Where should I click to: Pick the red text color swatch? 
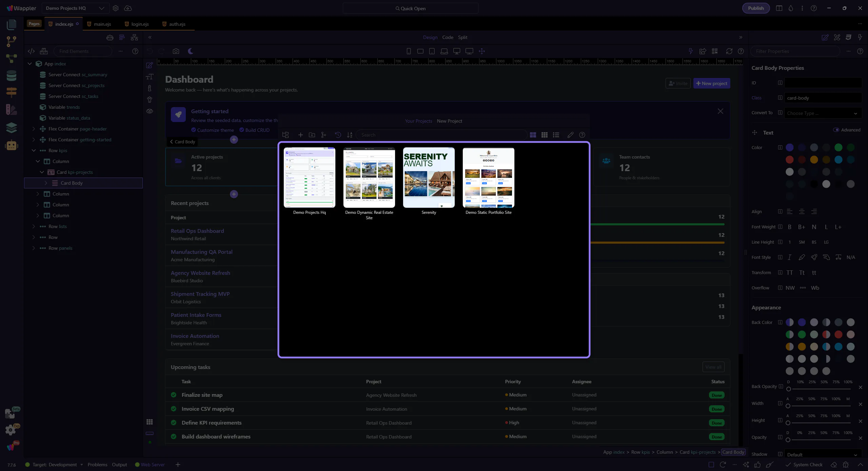point(789,160)
